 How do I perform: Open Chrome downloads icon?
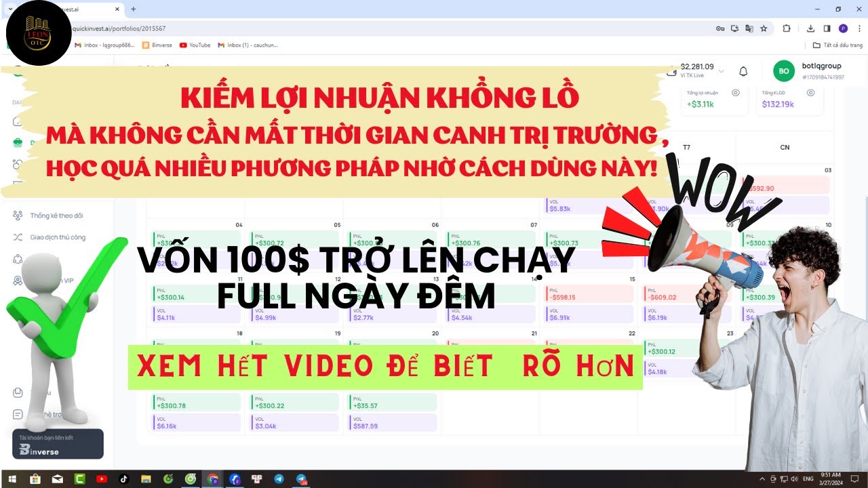(811, 28)
